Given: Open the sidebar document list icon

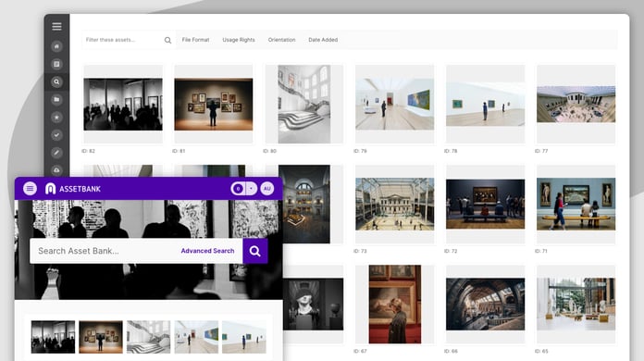Looking at the screenshot, I should tap(56, 64).
